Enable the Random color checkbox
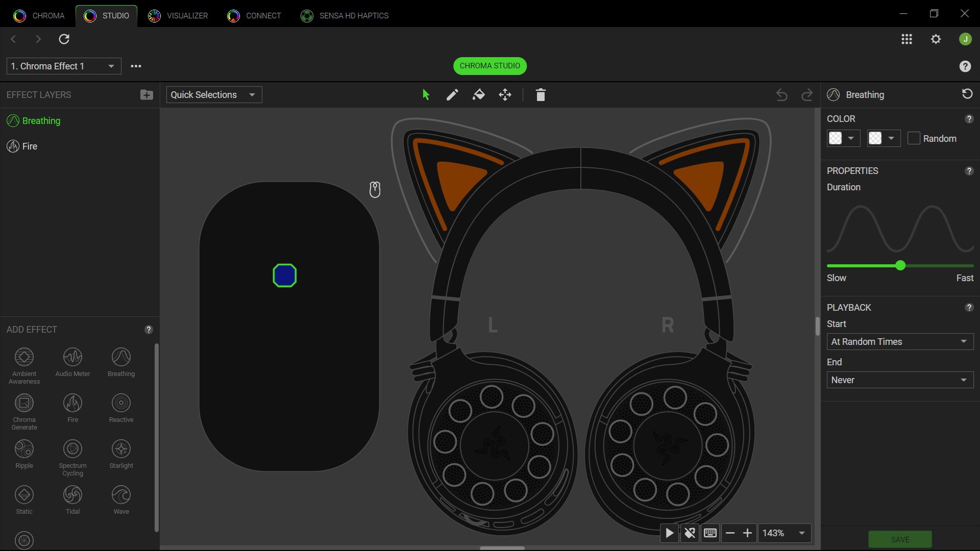The height and width of the screenshot is (551, 980). 914,138
